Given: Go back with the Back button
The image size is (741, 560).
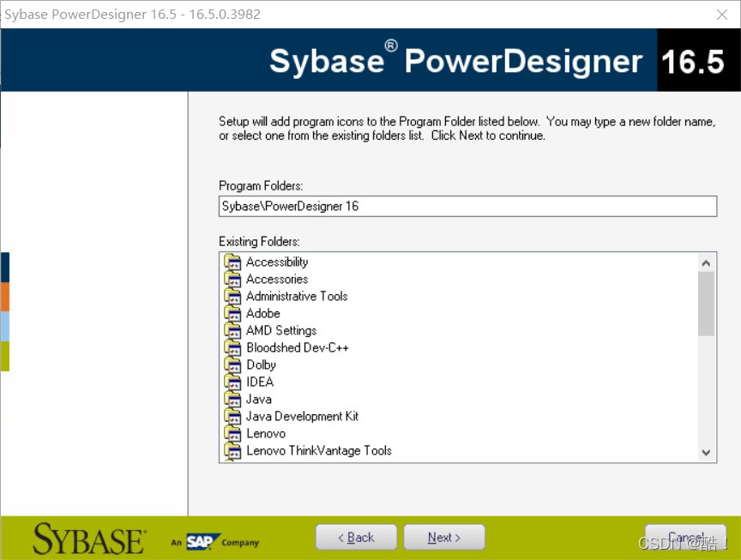Looking at the screenshot, I should click(x=356, y=538).
